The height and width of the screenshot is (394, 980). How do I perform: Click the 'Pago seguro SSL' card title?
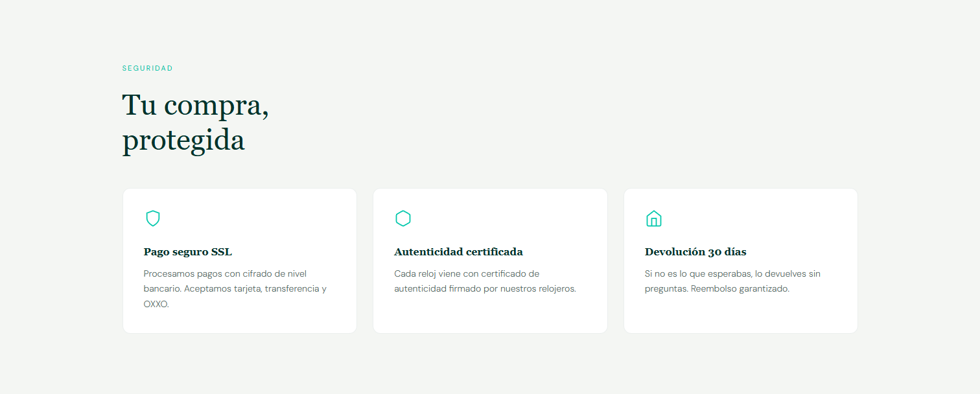pos(188,252)
